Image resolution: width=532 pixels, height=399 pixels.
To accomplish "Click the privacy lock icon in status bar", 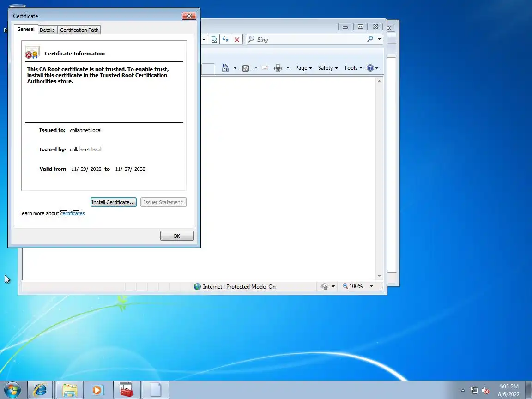I will 324,287.
